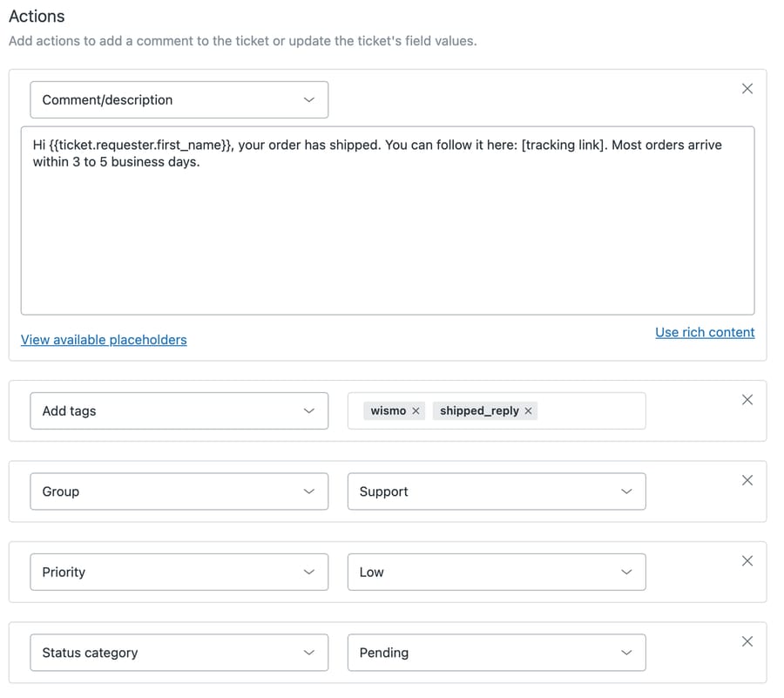Open the Status category action dropdown
Viewport: 784px width, 698px height.
click(x=179, y=653)
